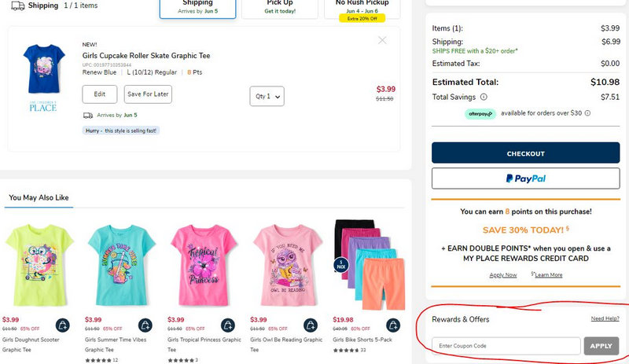Click the Afterpay info icon
The height and width of the screenshot is (364, 629).
click(587, 113)
